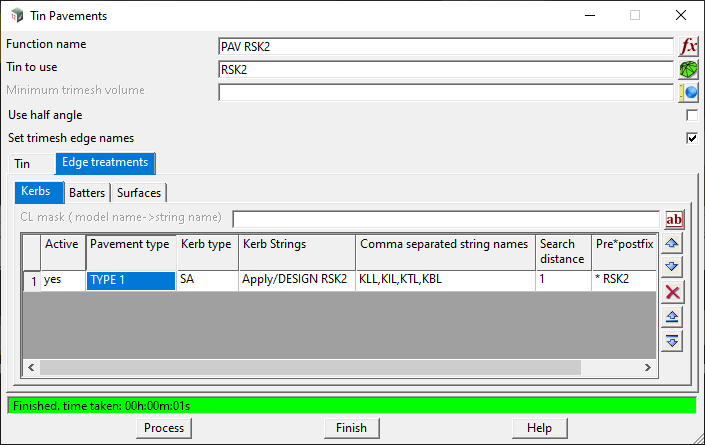Delete row with the red X icon
The width and height of the screenshot is (705, 445).
point(673,292)
